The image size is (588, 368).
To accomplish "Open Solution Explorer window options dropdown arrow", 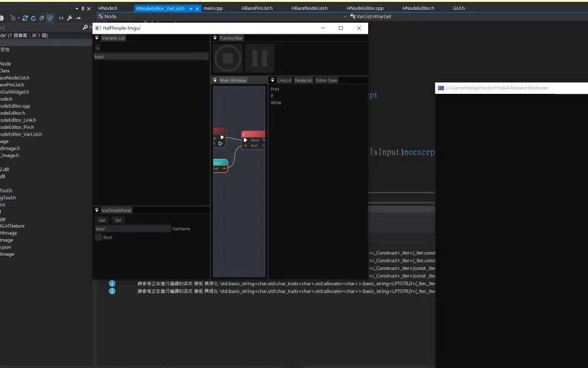I will [x=77, y=8].
